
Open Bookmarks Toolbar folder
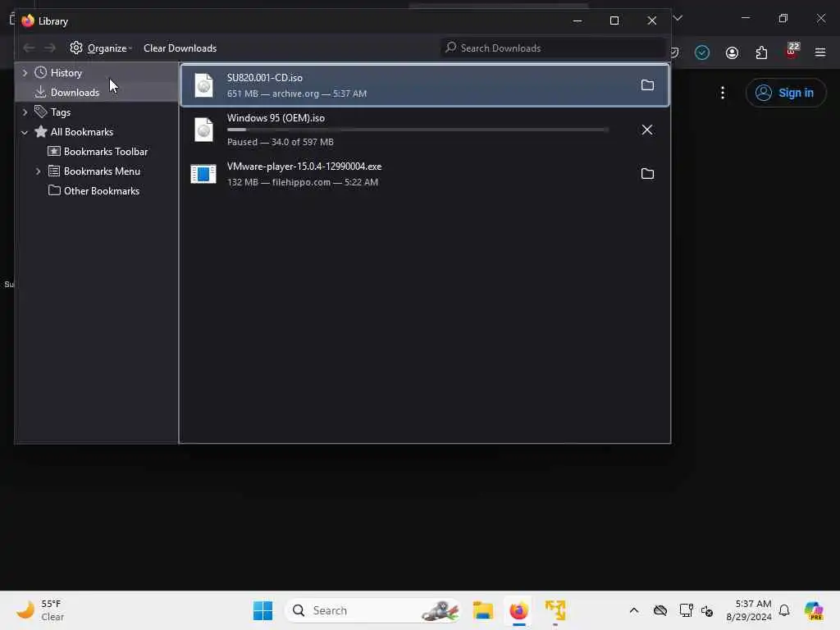pos(106,152)
